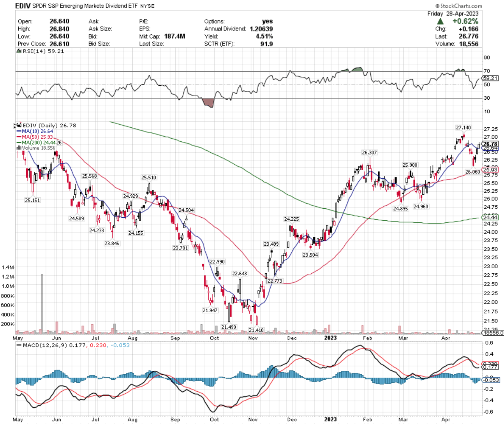Click the 18556.0 volume axis tag
The height and width of the screenshot is (426, 504).
pyautogui.click(x=493, y=333)
